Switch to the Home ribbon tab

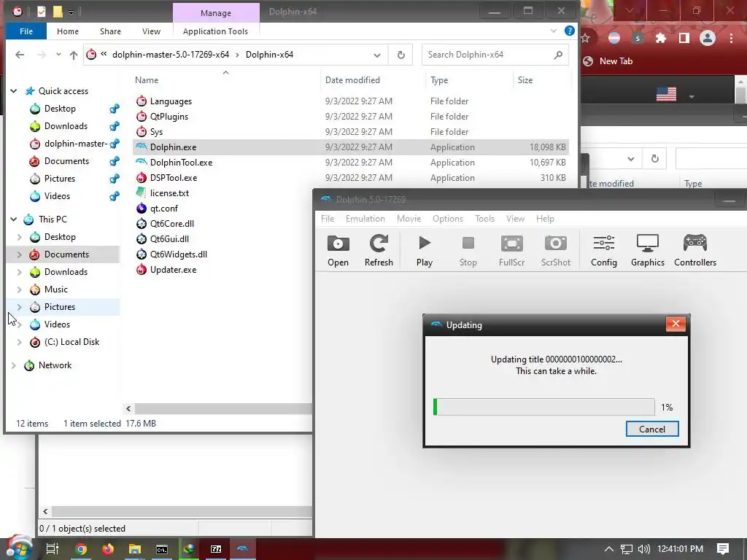coord(68,31)
